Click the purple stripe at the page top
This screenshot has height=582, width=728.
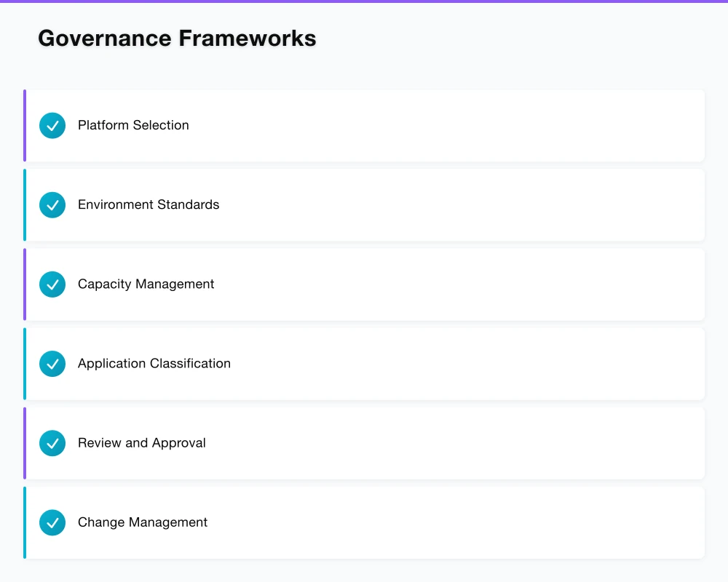(x=364, y=1)
